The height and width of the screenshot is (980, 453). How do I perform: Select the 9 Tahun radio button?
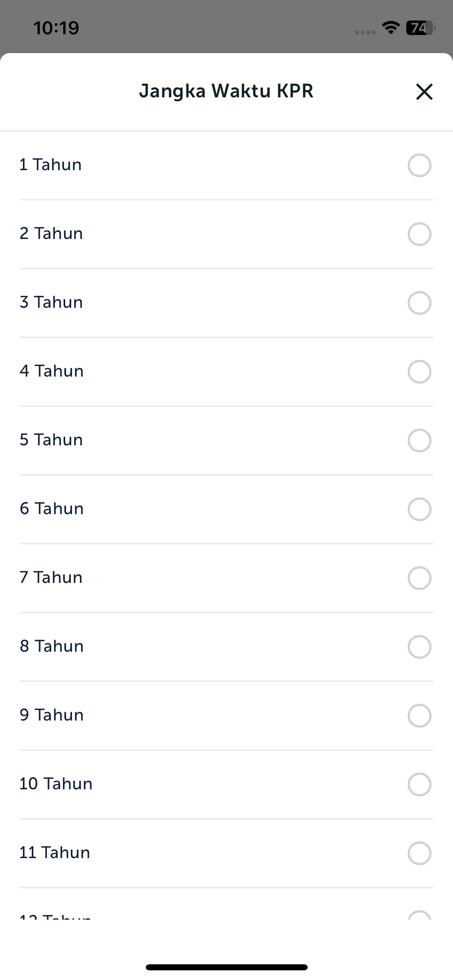[x=419, y=716]
